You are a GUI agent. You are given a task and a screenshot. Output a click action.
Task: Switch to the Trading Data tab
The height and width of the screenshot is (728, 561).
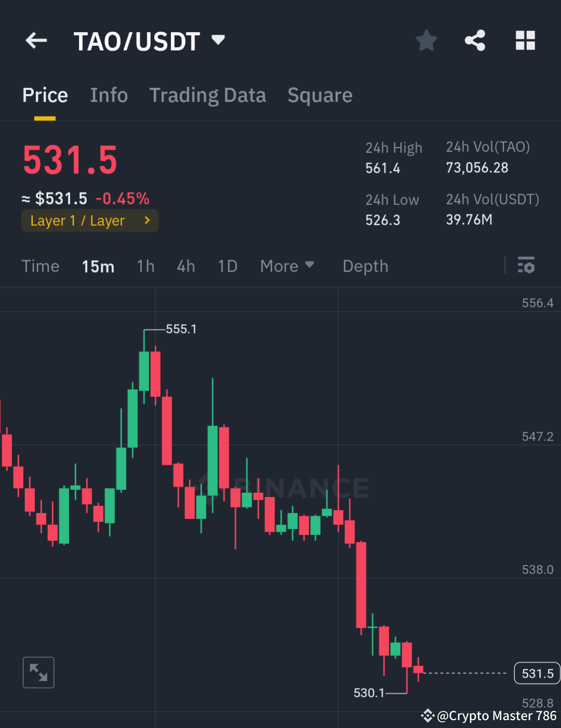click(207, 95)
